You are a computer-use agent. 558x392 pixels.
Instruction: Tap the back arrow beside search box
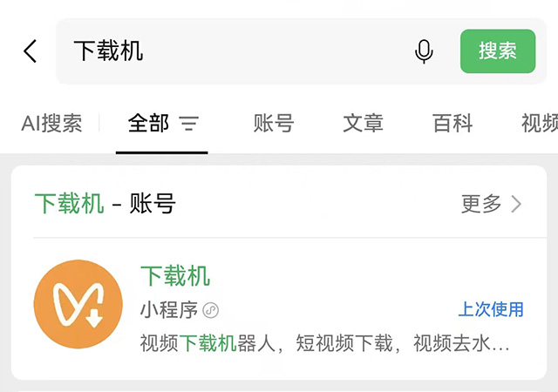coord(31,51)
